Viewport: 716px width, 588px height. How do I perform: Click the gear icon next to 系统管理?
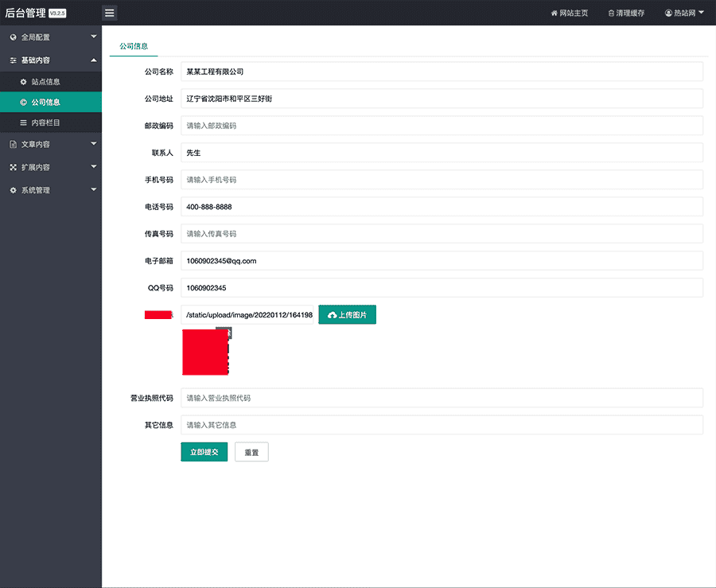tap(14, 190)
